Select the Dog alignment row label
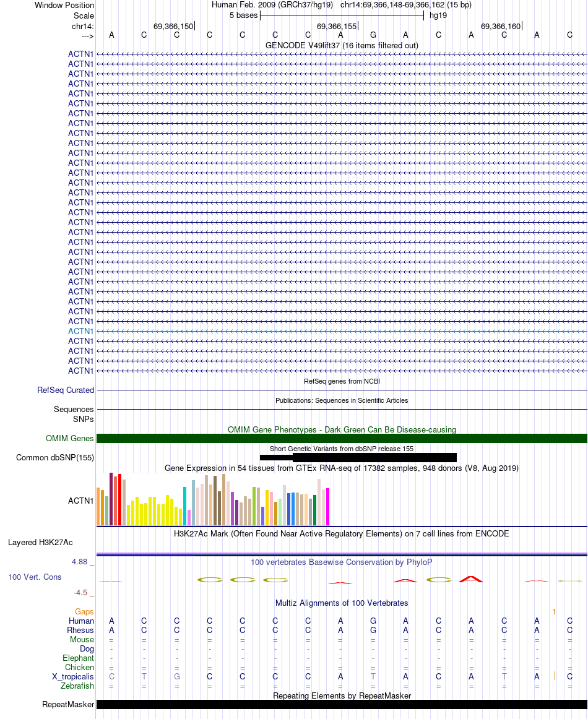This screenshot has width=588, height=719. click(x=87, y=649)
